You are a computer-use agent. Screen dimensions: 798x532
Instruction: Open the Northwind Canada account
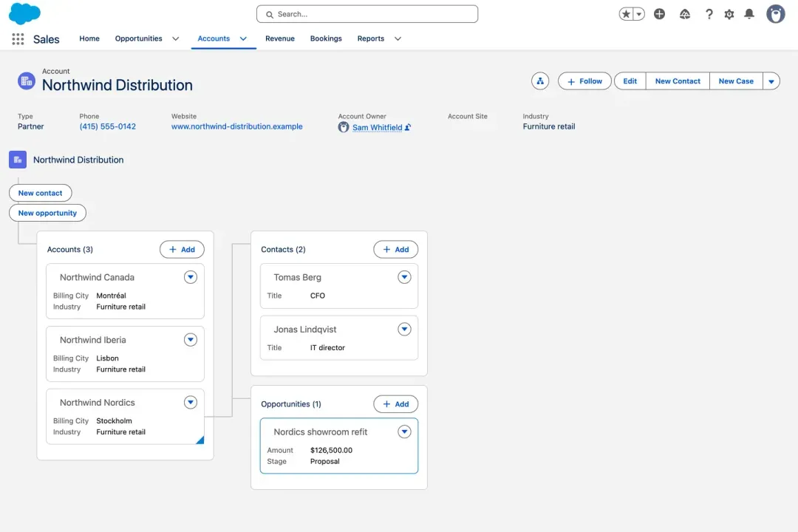coord(98,278)
